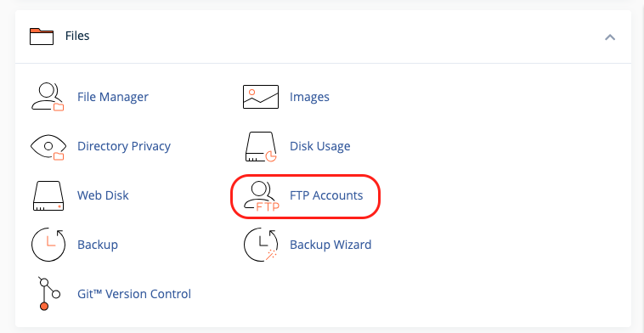Go to the Backup link
This screenshot has height=333, width=644.
[x=98, y=245]
